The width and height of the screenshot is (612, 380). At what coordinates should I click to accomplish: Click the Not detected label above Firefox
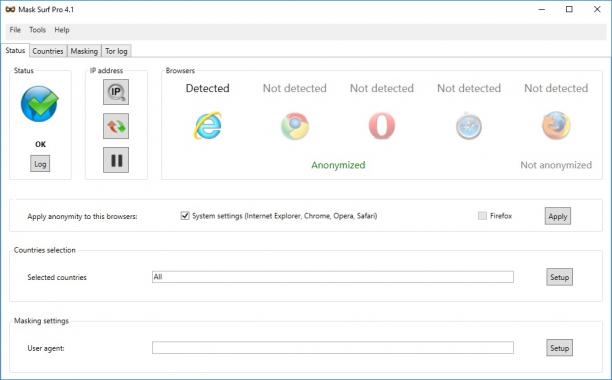[x=556, y=88]
